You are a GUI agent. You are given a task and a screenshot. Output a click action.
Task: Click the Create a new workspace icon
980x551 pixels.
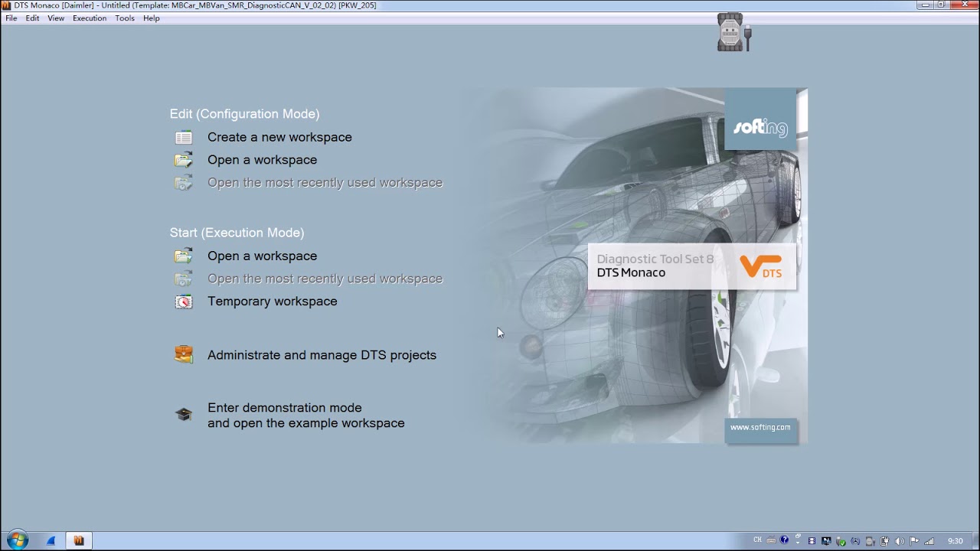[x=184, y=138]
